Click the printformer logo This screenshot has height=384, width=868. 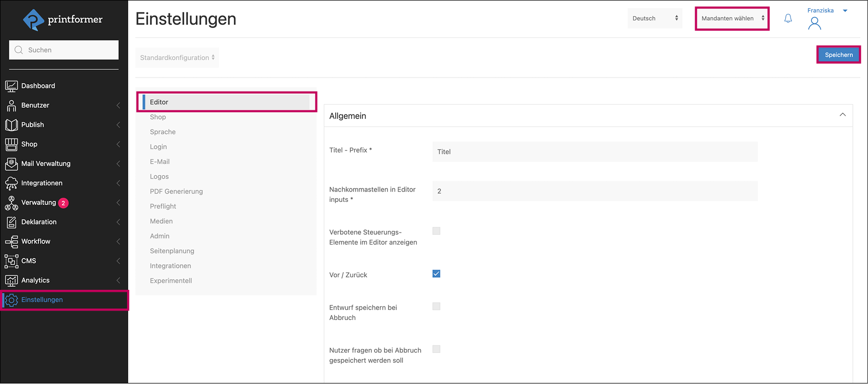coord(64,20)
